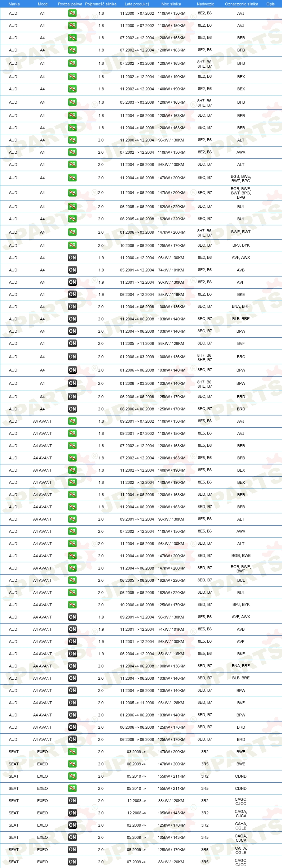Screen dimensions: 282x868
Task: Click diesel ON icon in Exeo 3R2 'CAHA, CGLB' row
Action: [x=72, y=825]
